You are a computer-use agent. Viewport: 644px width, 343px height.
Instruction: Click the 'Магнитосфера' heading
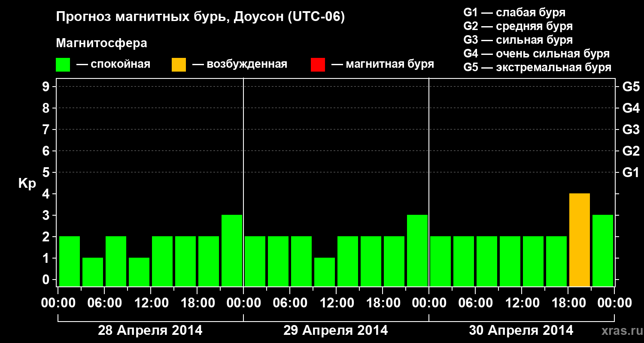[x=102, y=43]
